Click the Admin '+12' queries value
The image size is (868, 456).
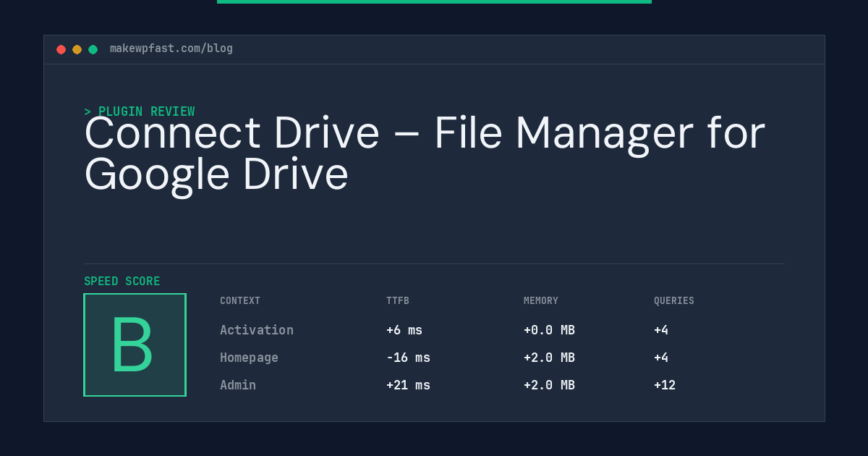(665, 385)
